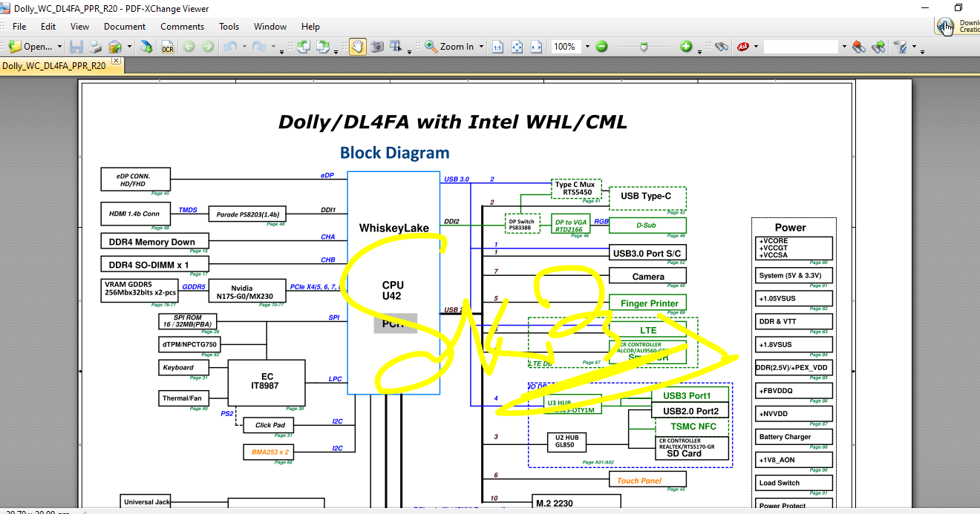This screenshot has width=980, height=514.
Task: Open the dropdown arrow next to Open
Action: click(59, 46)
